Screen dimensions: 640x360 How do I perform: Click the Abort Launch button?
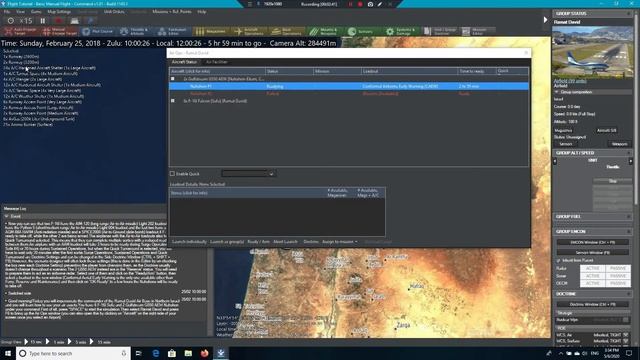click(x=285, y=242)
